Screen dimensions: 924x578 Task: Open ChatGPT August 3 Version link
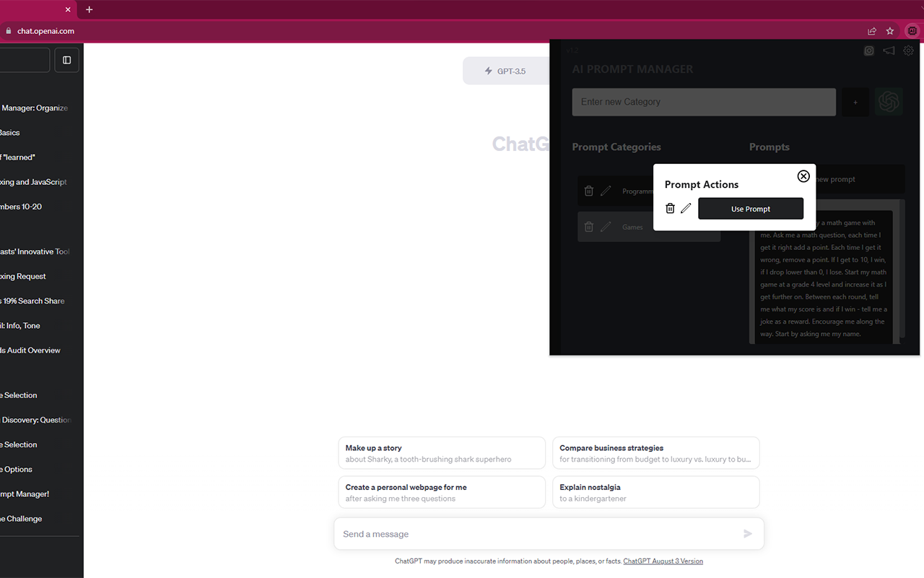(x=663, y=561)
